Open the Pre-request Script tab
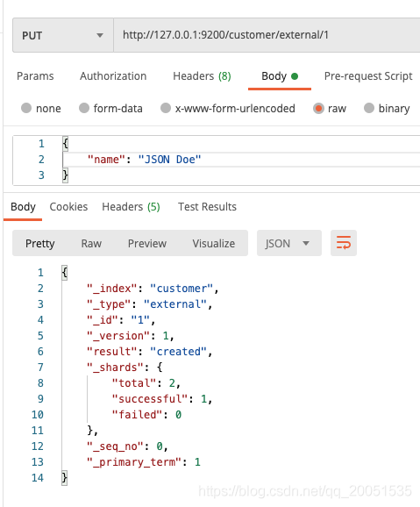The image size is (420, 507). [368, 76]
